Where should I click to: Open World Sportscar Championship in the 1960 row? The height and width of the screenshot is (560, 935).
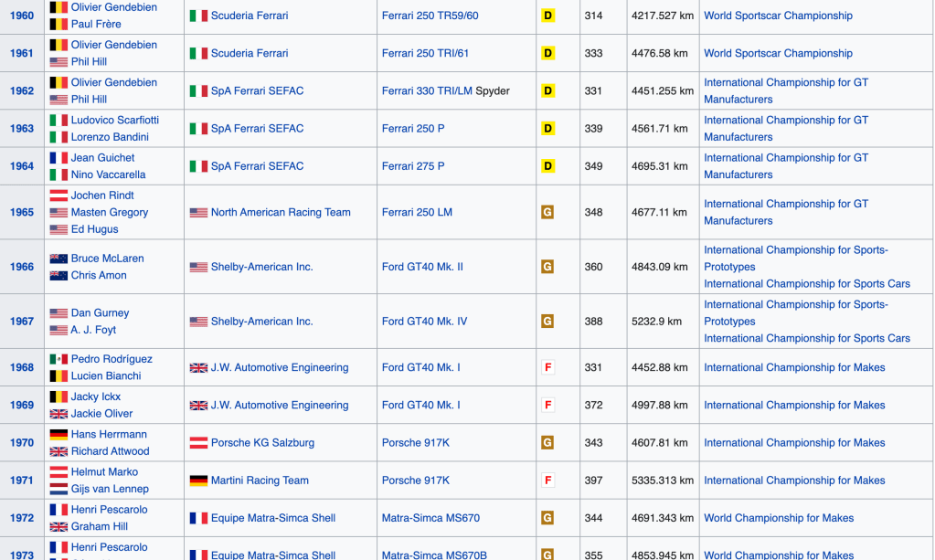pos(778,16)
